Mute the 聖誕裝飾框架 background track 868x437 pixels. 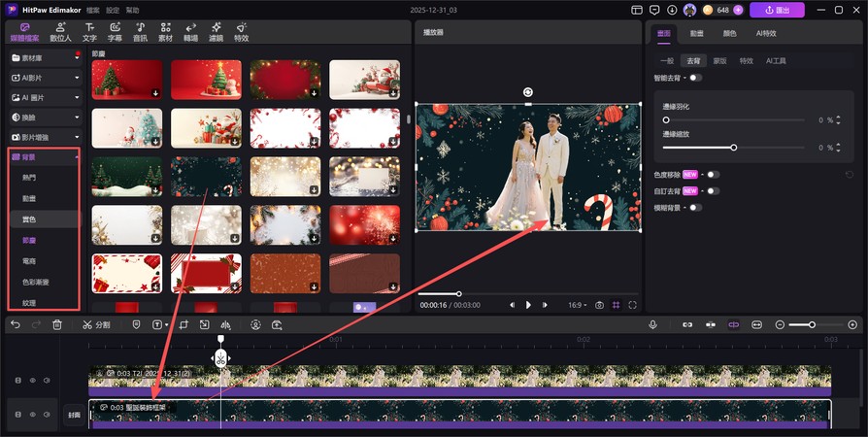tap(47, 415)
